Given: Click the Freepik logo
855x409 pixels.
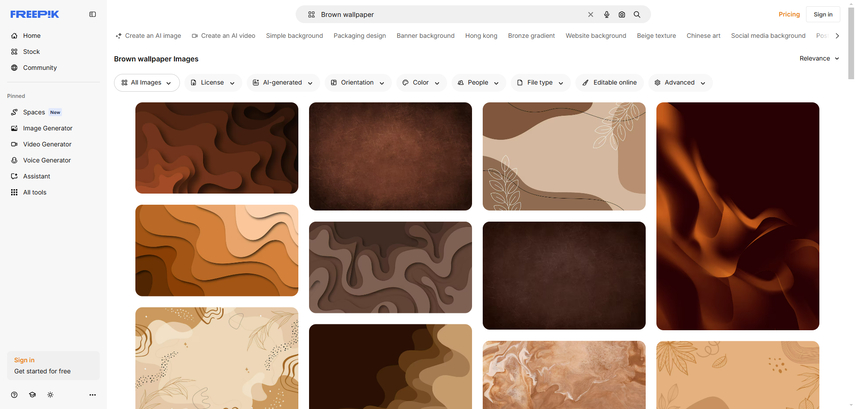Looking at the screenshot, I should pyautogui.click(x=34, y=15).
